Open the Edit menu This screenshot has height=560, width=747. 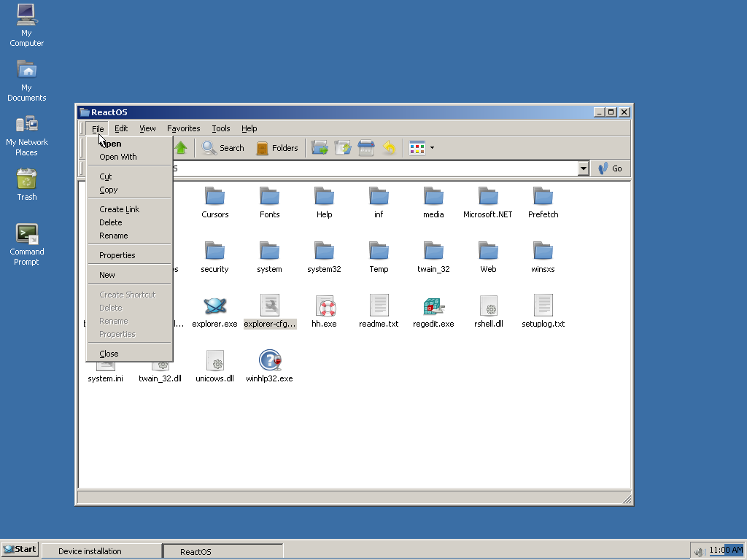(x=121, y=128)
